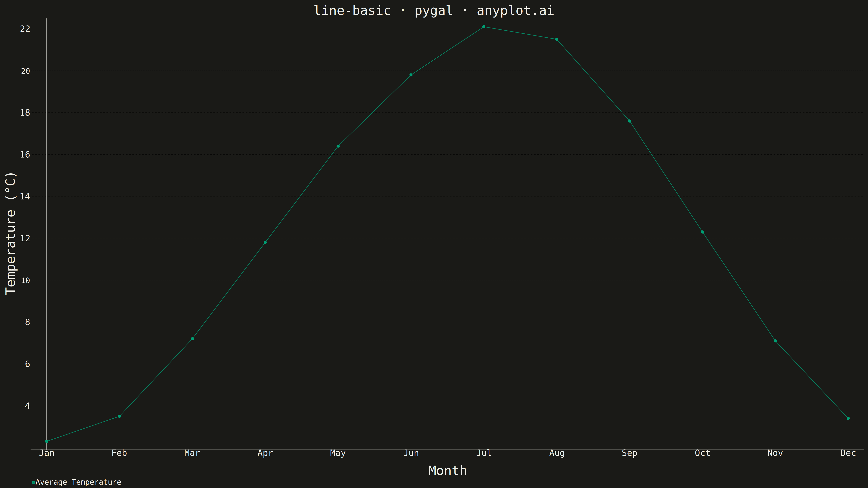The height and width of the screenshot is (488, 868).
Task: Click the December data point marker
Action: click(848, 418)
